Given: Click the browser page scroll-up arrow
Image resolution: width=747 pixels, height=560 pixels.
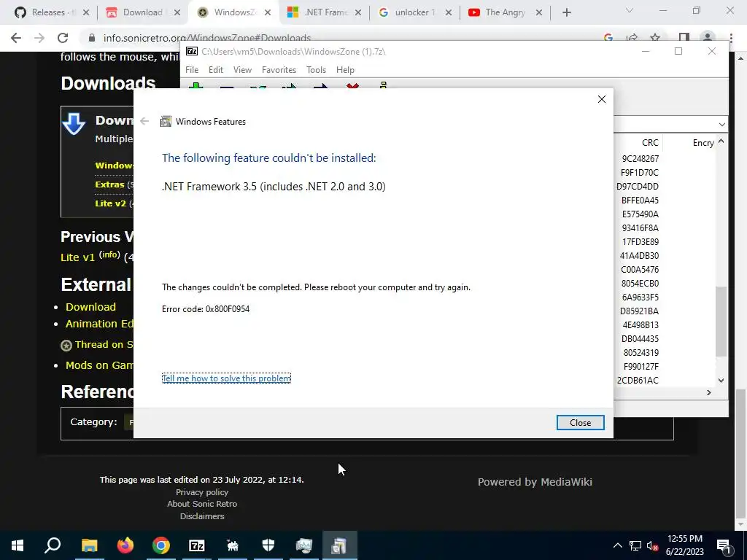Looking at the screenshot, I should tap(741, 58).
